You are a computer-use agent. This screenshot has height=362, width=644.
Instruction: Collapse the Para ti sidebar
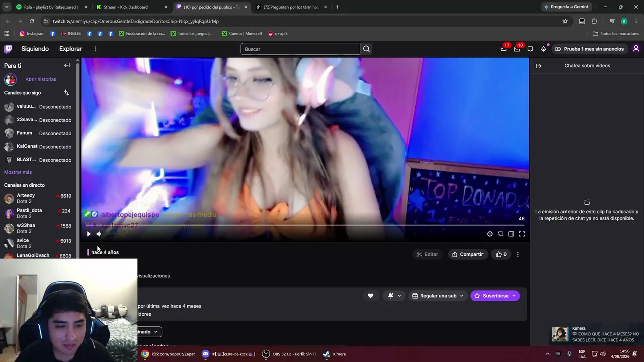point(67,65)
